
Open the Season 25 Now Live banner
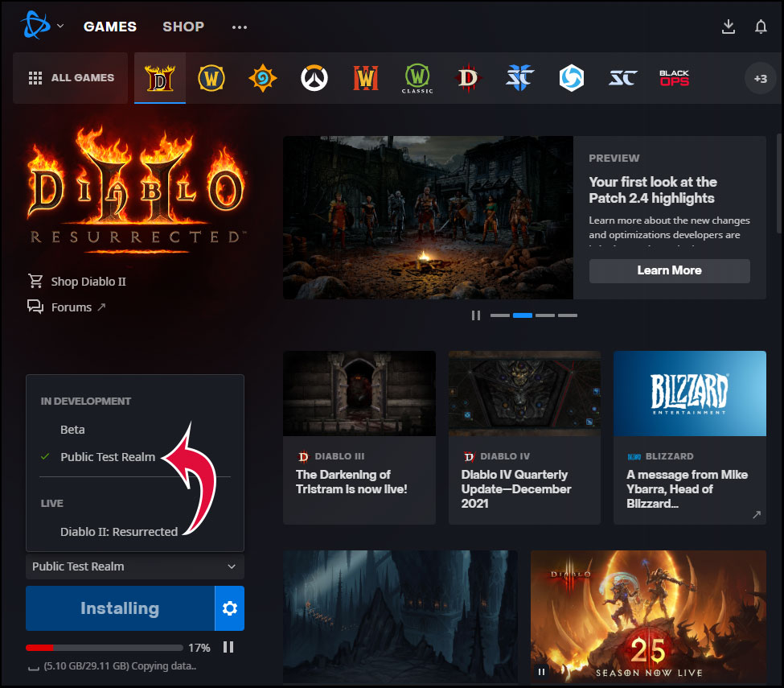pos(648,616)
